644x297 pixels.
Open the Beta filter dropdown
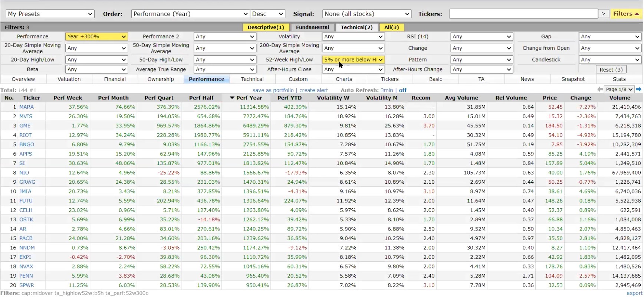click(x=96, y=69)
